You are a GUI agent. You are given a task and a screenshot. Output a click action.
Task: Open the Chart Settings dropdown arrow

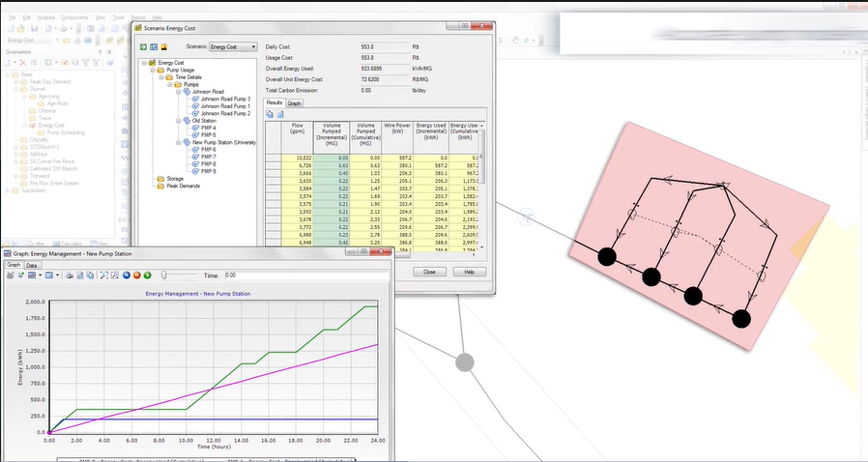(x=40, y=275)
